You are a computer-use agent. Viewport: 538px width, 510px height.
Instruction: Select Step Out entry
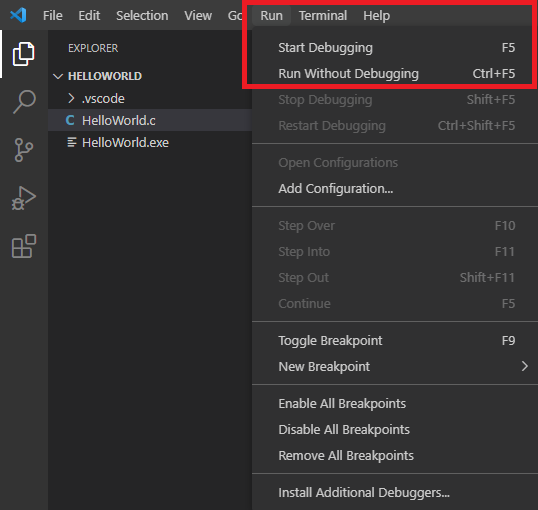(x=396, y=277)
